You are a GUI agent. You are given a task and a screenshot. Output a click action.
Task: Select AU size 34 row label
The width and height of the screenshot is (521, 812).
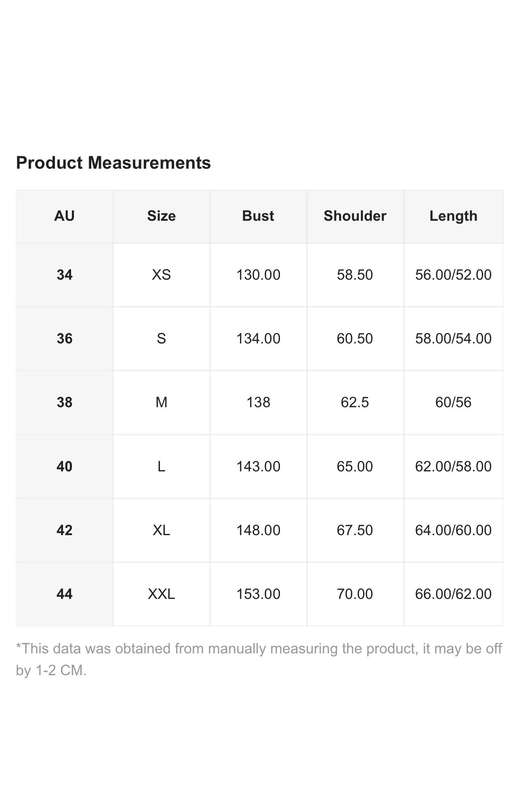[x=65, y=275]
